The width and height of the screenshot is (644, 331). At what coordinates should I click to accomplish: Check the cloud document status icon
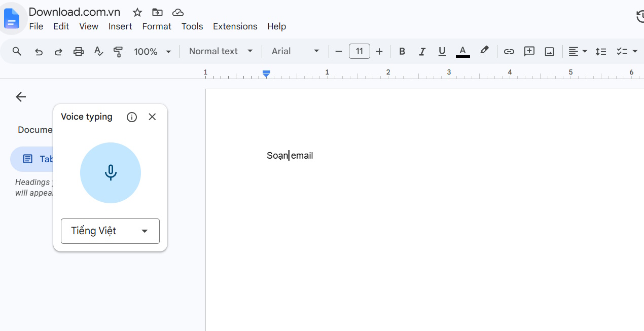[178, 12]
